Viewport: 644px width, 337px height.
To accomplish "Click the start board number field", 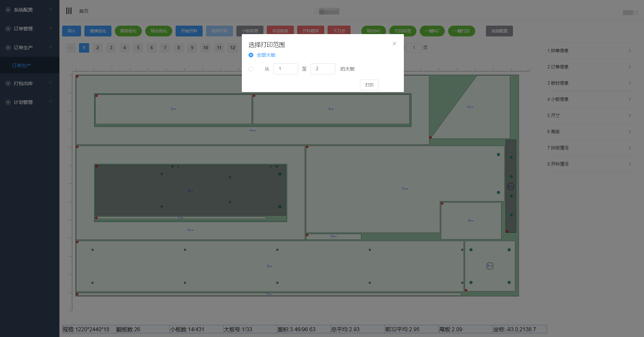I will point(285,69).
